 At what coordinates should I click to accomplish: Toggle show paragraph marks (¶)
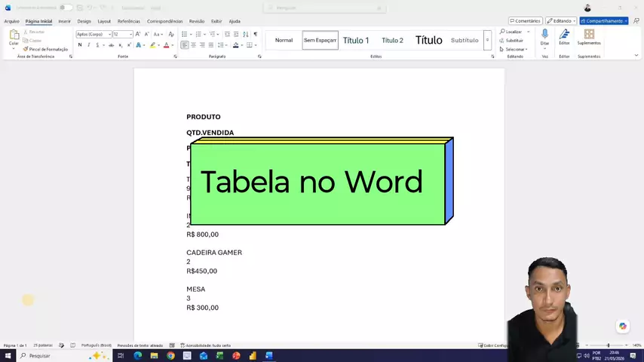click(256, 34)
